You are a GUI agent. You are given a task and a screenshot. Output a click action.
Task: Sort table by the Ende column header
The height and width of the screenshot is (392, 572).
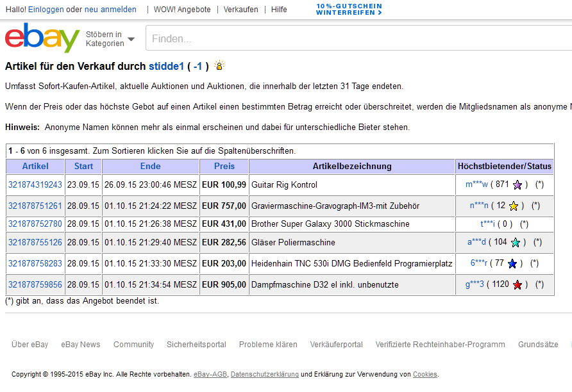coord(150,166)
